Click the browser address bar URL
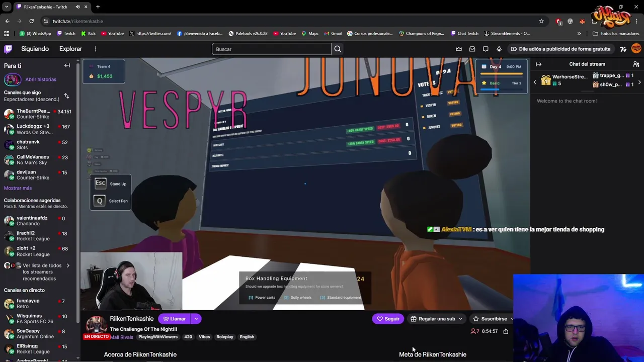The width and height of the screenshot is (644, 362). point(77,21)
